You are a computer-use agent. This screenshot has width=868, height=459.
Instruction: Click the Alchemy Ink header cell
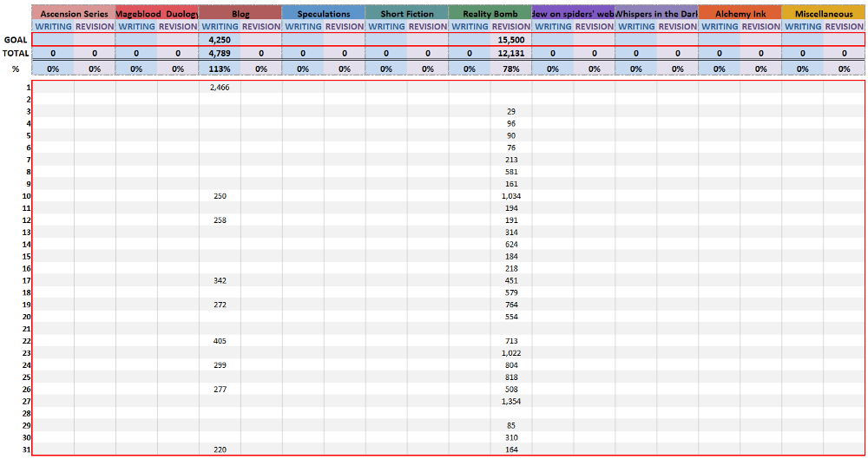coord(740,14)
